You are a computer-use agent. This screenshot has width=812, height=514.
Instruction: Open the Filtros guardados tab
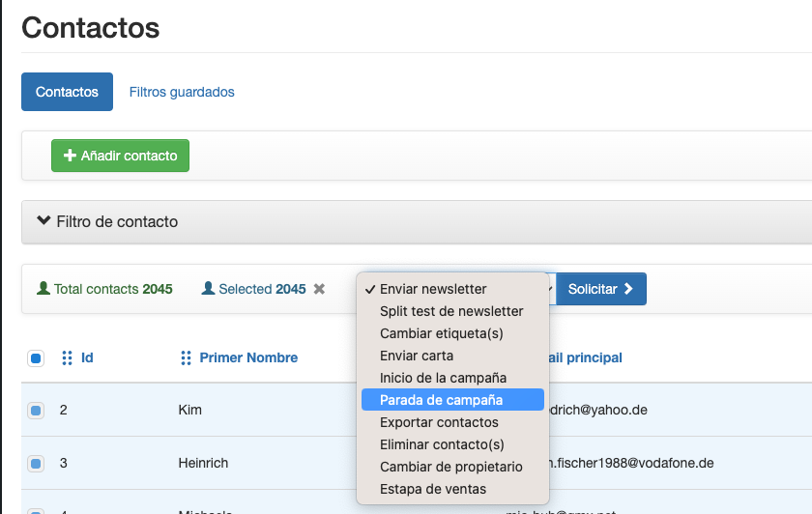pos(182,92)
